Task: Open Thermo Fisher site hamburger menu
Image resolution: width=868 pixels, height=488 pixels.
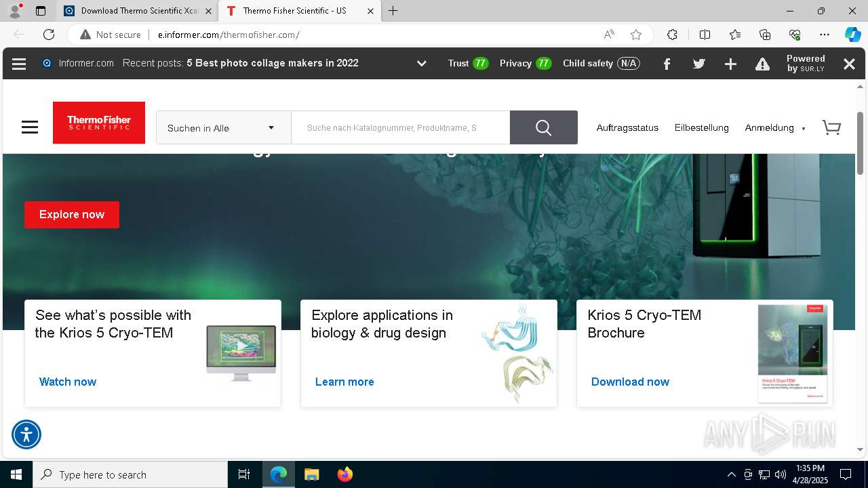Action: (x=30, y=127)
